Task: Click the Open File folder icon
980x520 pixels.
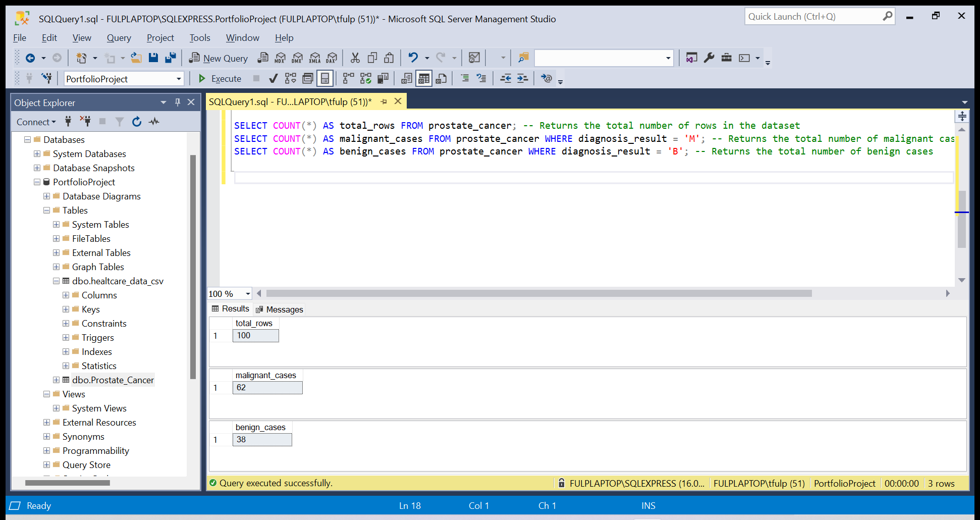Action: pos(136,58)
